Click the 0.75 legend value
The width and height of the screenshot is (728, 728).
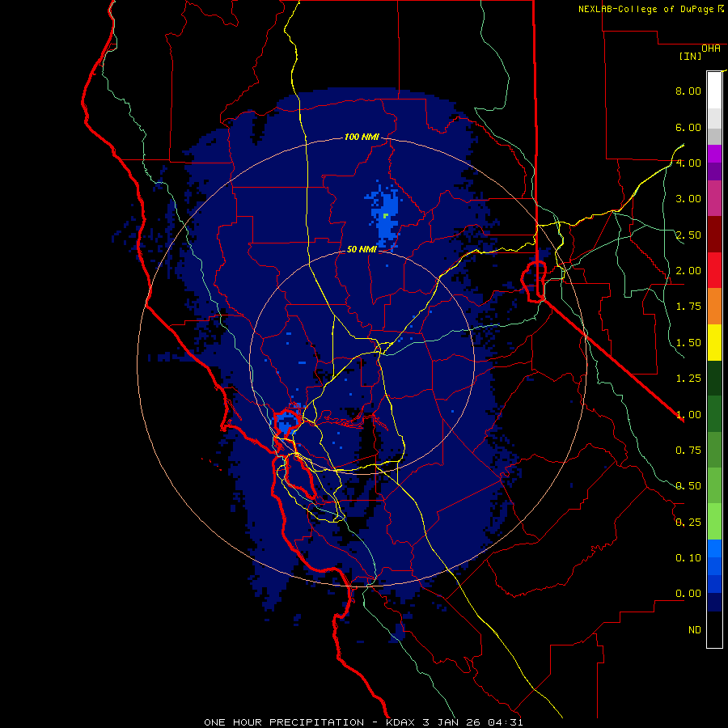(688, 451)
